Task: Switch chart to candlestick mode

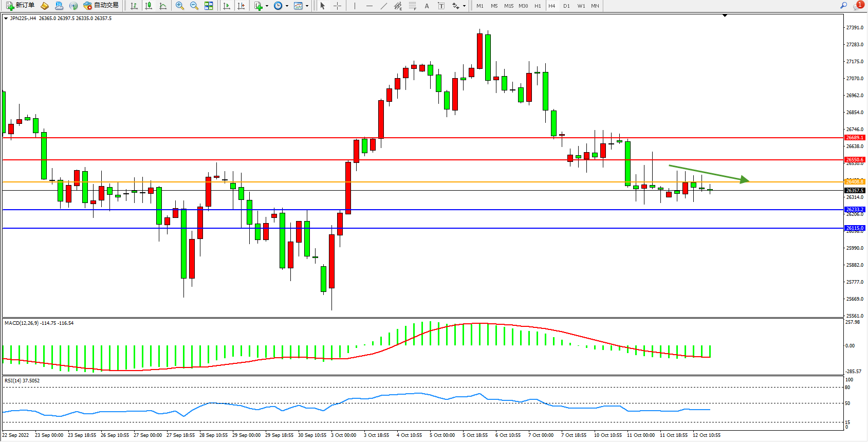Action: coord(149,6)
